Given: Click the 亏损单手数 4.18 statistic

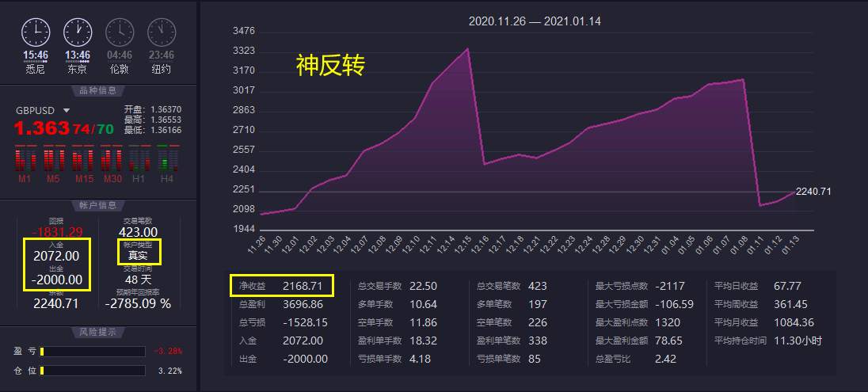Looking at the screenshot, I should pyautogui.click(x=394, y=359).
